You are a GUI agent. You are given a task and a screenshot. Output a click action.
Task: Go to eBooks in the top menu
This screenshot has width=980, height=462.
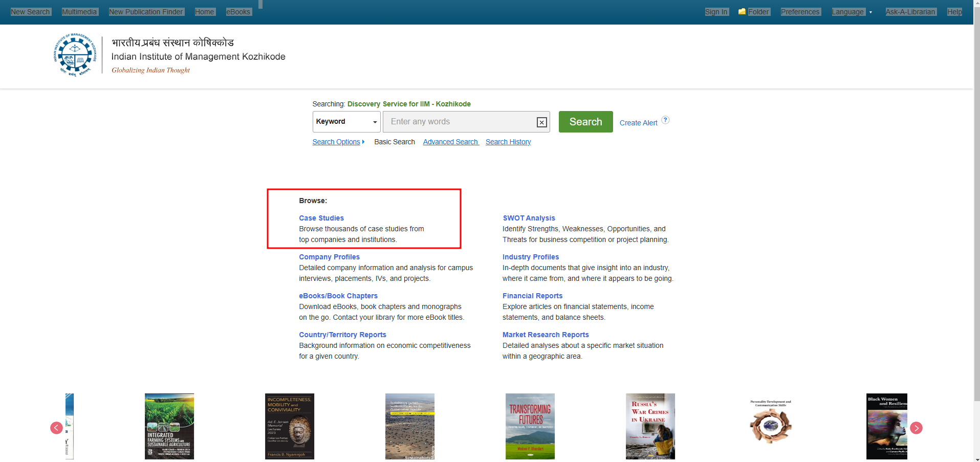238,12
